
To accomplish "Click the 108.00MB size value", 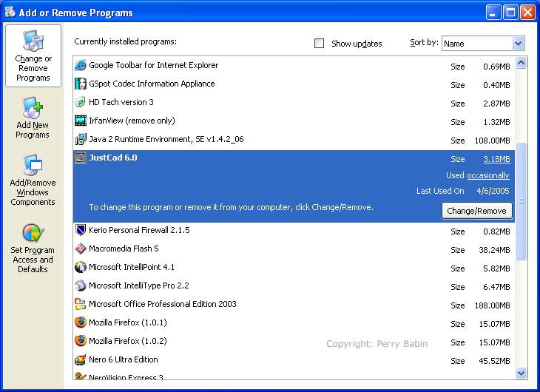I will pyautogui.click(x=492, y=141).
